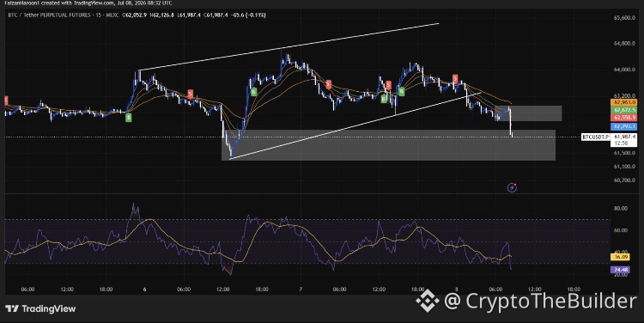The width and height of the screenshot is (644, 323).
Task: Click the current price 61,987.4 label
Action: (624, 137)
